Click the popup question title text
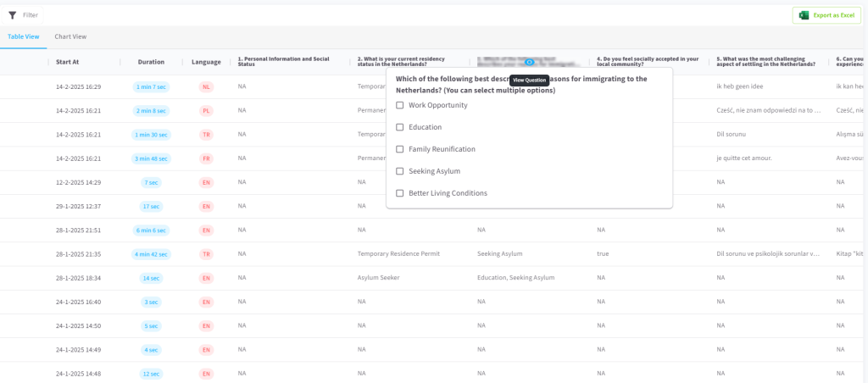Viewport: 868px width, 383px height. pos(521,85)
